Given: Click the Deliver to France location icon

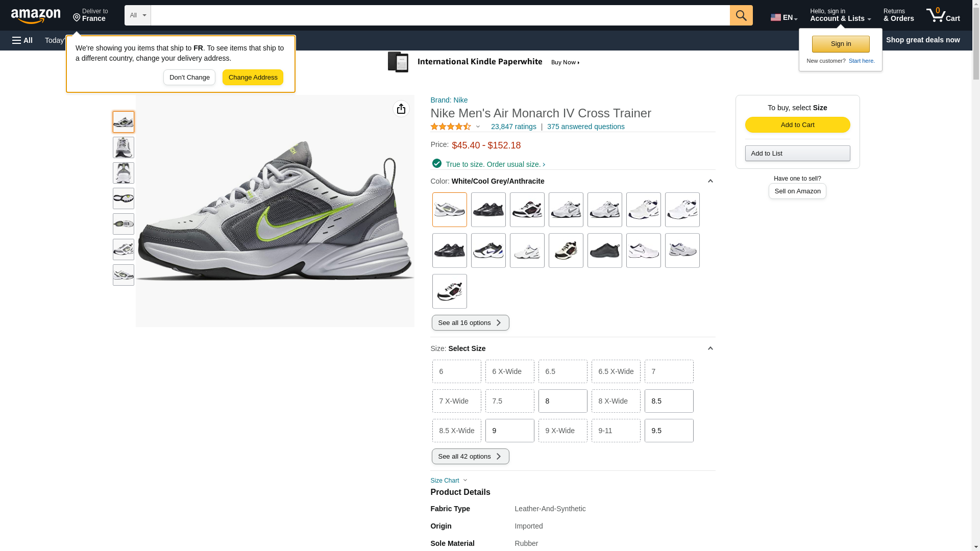Looking at the screenshot, I should pyautogui.click(x=77, y=18).
